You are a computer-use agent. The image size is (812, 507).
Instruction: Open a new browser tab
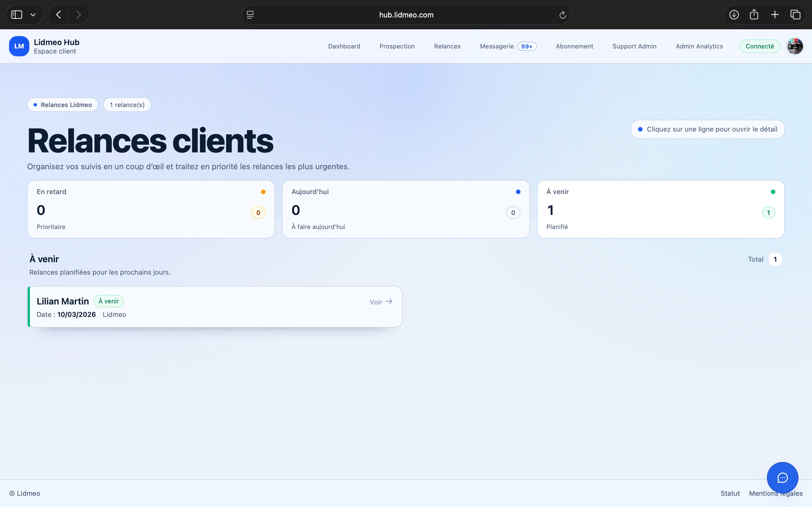775,14
